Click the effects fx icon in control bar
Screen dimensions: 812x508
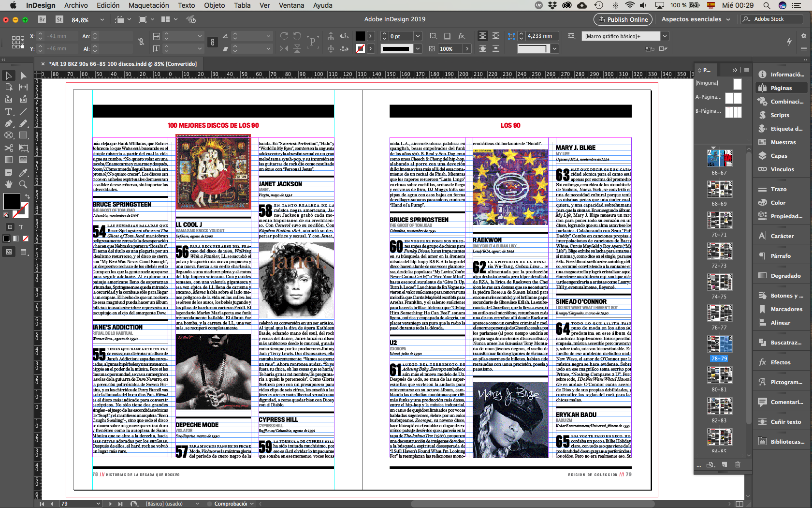tap(462, 36)
